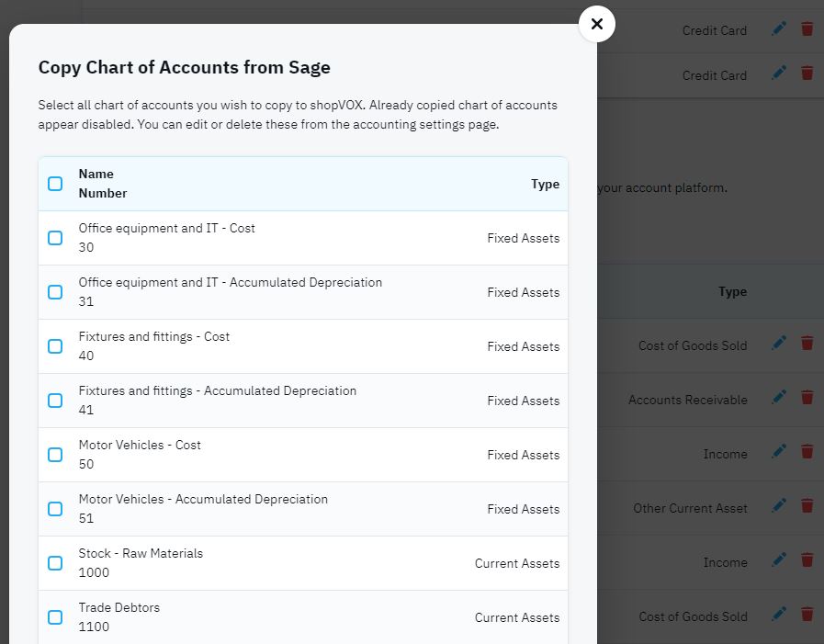Screen dimensions: 824x644
Task: Delete the Other Current Asset row
Action: [807, 505]
